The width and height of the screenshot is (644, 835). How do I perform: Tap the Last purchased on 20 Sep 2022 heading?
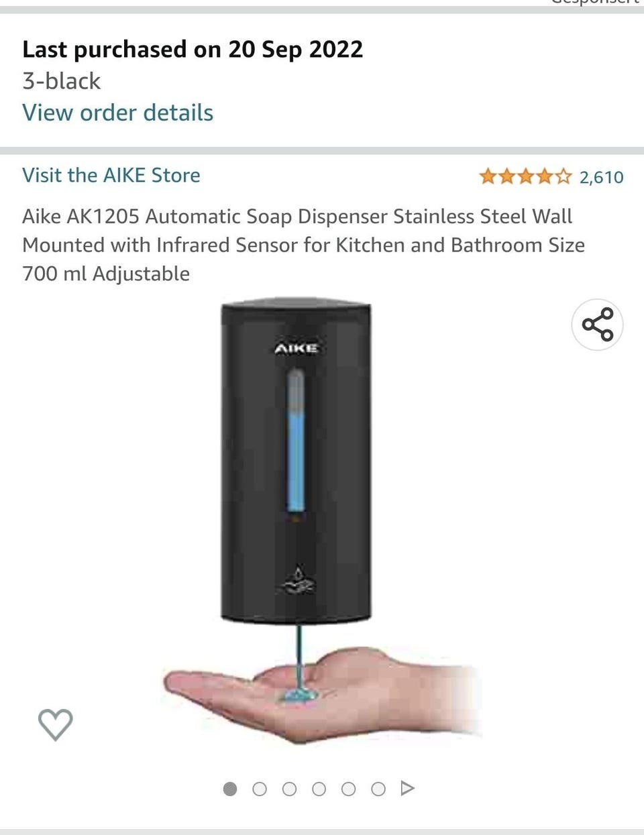(x=193, y=49)
